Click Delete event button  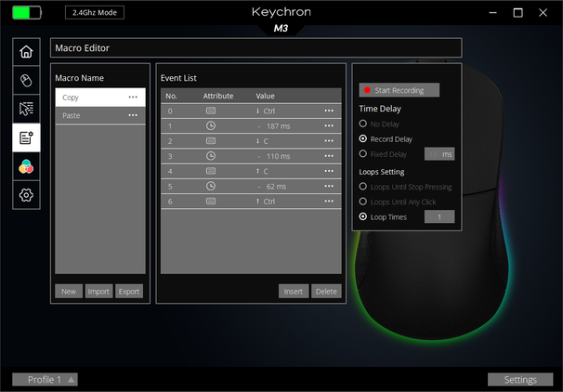pyautogui.click(x=326, y=291)
